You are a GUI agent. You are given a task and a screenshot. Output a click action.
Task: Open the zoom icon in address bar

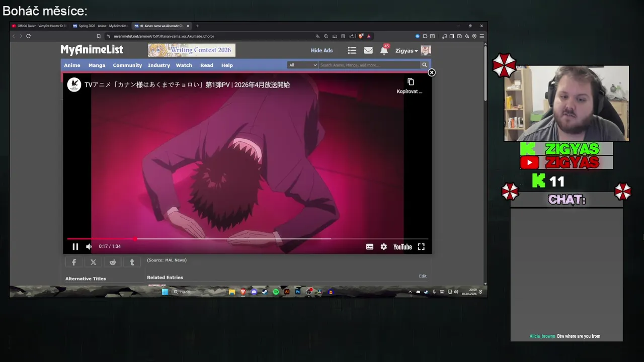pyautogui.click(x=326, y=36)
